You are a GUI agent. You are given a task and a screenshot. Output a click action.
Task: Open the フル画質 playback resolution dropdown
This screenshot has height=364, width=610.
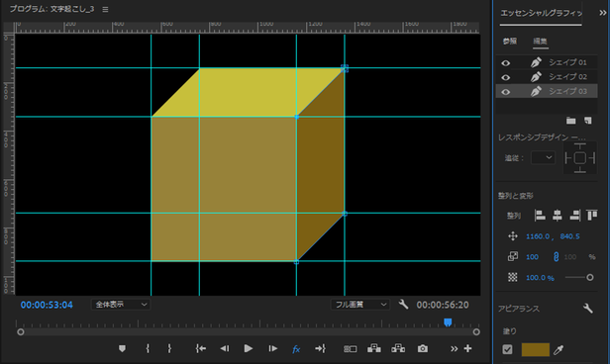[360, 305]
